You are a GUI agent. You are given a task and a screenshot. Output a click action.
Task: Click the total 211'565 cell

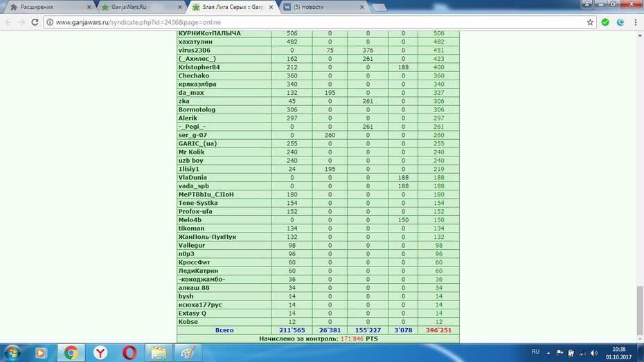pyautogui.click(x=292, y=330)
